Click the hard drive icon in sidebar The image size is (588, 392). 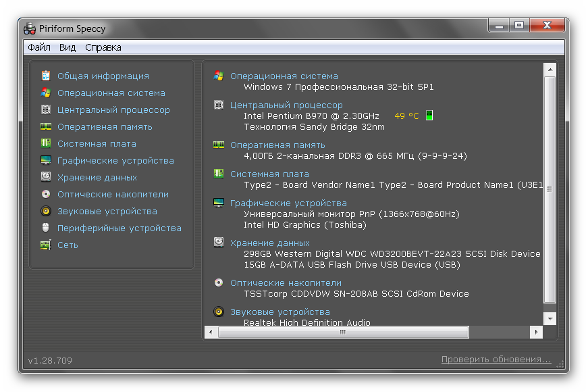(x=46, y=177)
